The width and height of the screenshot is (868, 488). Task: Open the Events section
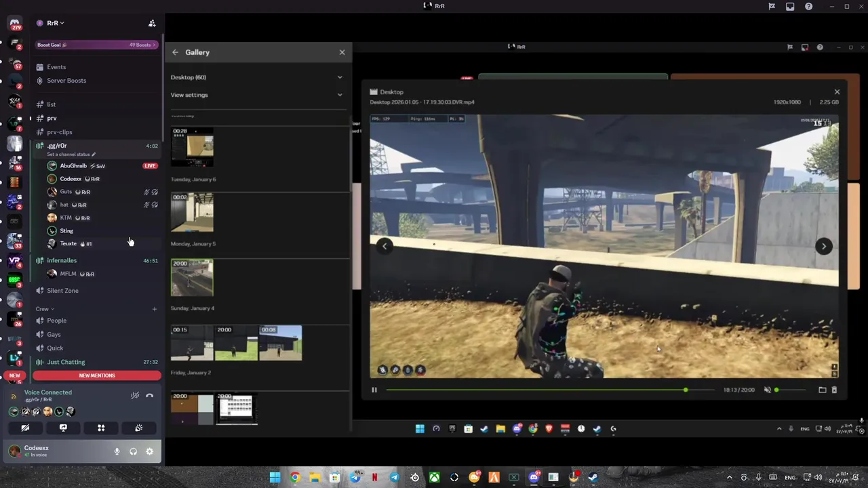click(96, 67)
